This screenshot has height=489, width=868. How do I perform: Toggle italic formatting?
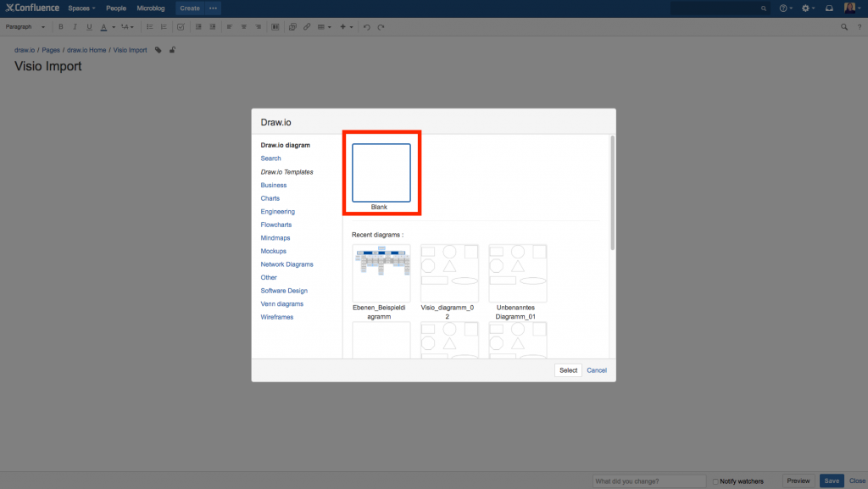(x=75, y=26)
